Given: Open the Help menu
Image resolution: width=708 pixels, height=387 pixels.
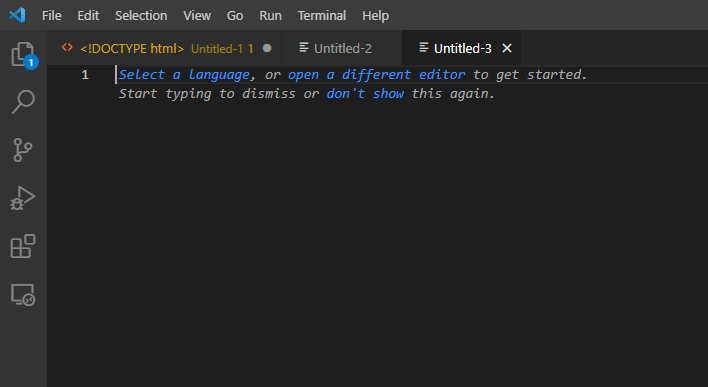Looking at the screenshot, I should click(x=375, y=15).
